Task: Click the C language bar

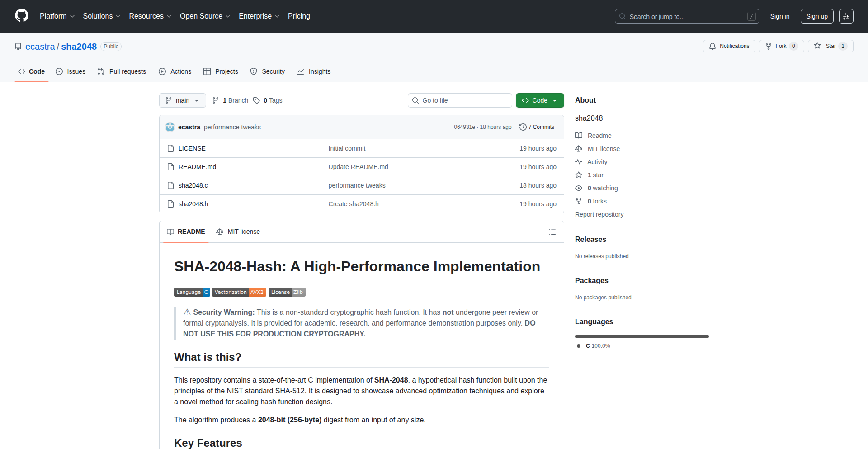Action: 642,336
